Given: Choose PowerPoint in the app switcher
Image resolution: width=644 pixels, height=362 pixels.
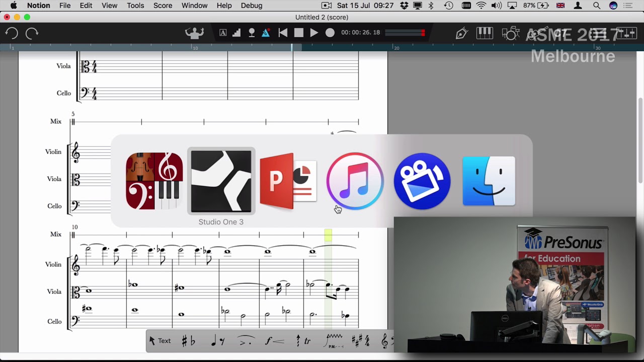Looking at the screenshot, I should [x=288, y=181].
